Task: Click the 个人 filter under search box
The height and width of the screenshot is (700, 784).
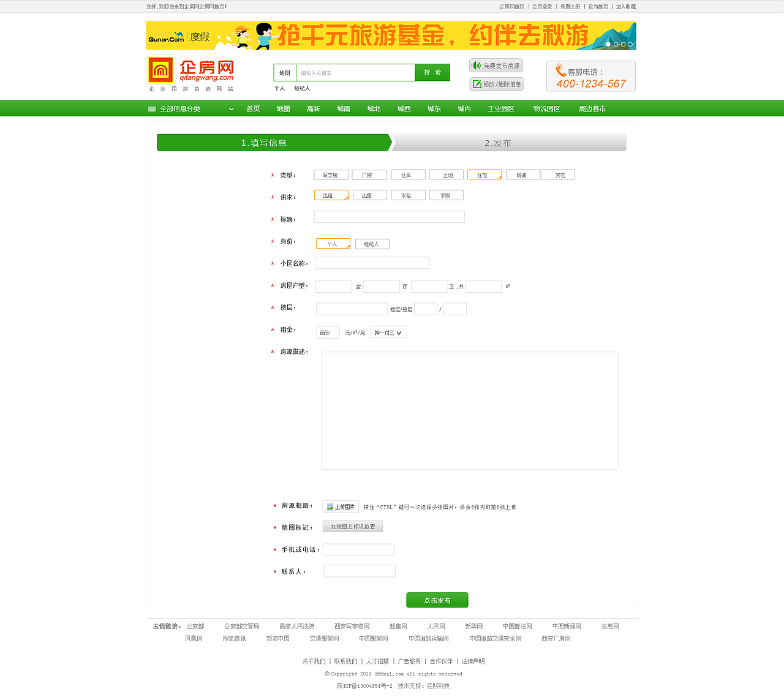Action: (280, 89)
